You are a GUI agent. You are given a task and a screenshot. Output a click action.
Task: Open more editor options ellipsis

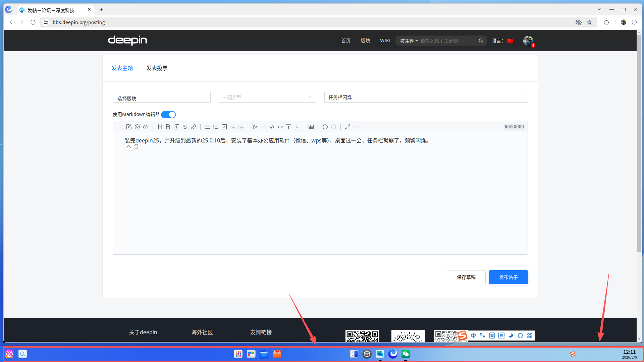click(x=356, y=127)
